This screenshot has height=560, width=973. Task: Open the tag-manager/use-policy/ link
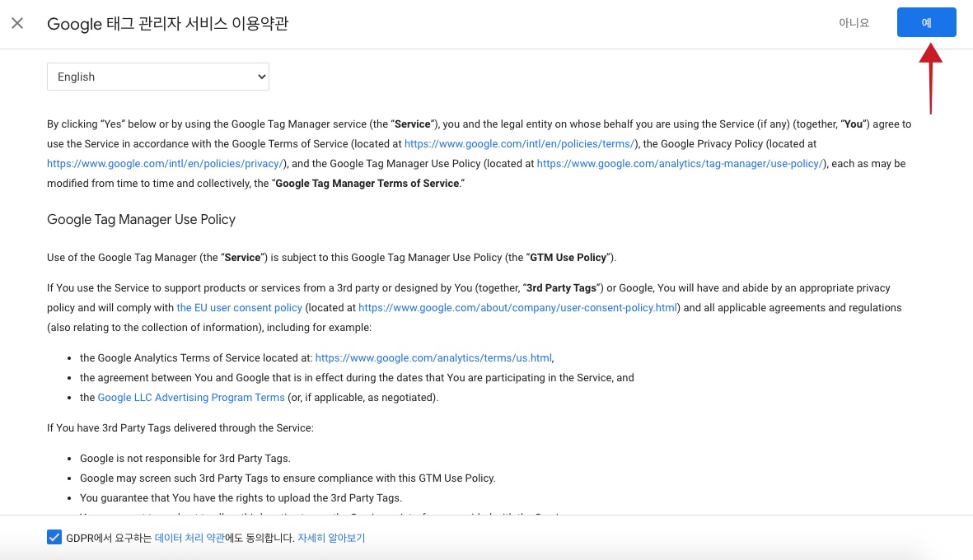coord(680,164)
